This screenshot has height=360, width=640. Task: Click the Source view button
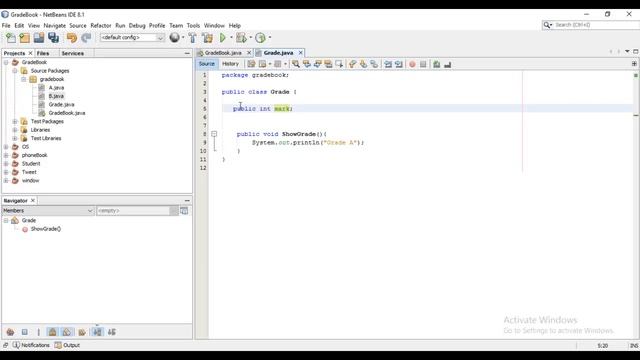(207, 64)
